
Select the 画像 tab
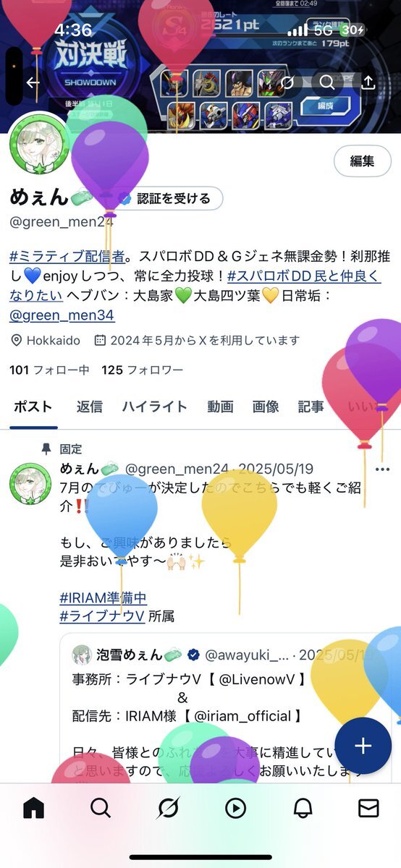pos(266,407)
